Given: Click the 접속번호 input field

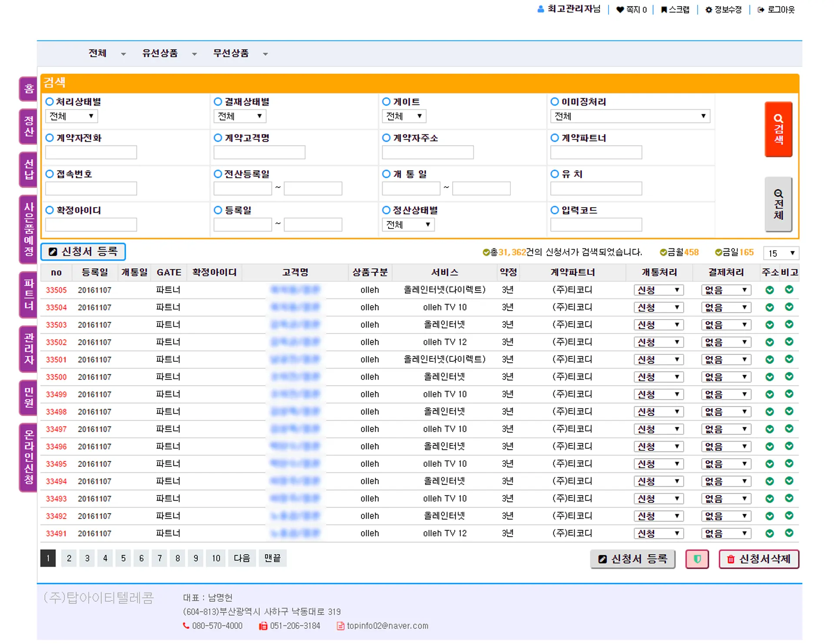Looking at the screenshot, I should (x=91, y=188).
